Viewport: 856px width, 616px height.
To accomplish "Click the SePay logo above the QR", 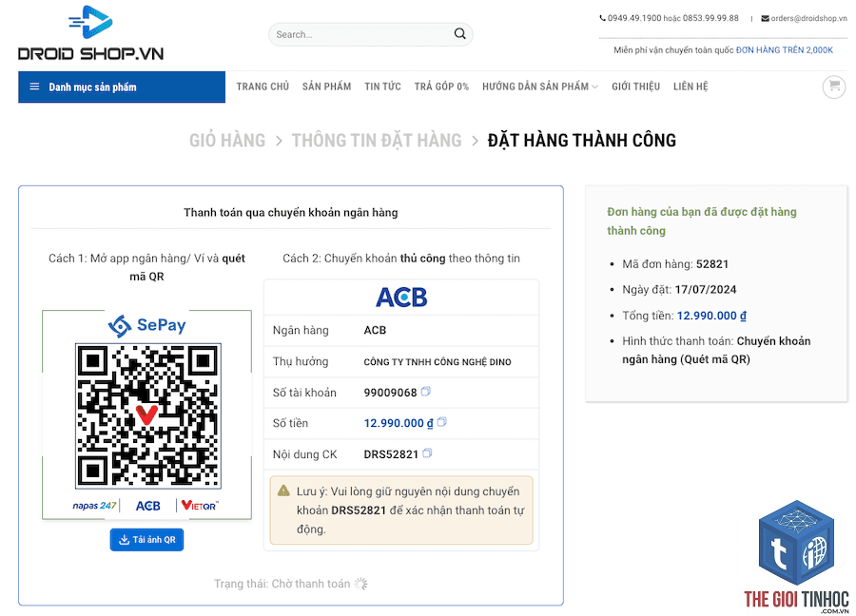I will tap(146, 326).
